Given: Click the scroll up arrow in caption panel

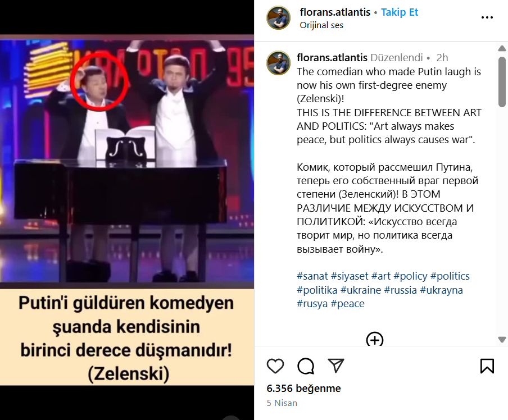Looking at the screenshot, I should tap(502, 48).
